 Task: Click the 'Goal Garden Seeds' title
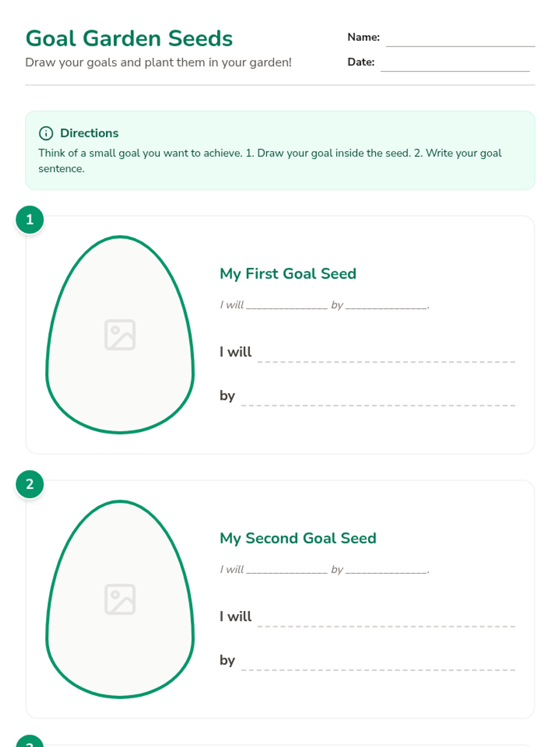pos(129,38)
